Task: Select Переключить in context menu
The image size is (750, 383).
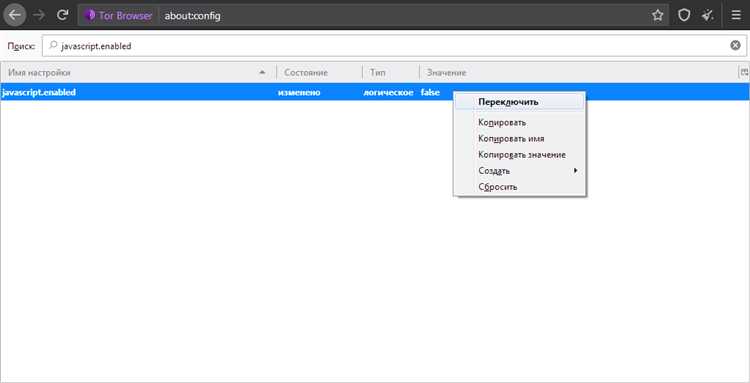Action: pyautogui.click(x=519, y=102)
